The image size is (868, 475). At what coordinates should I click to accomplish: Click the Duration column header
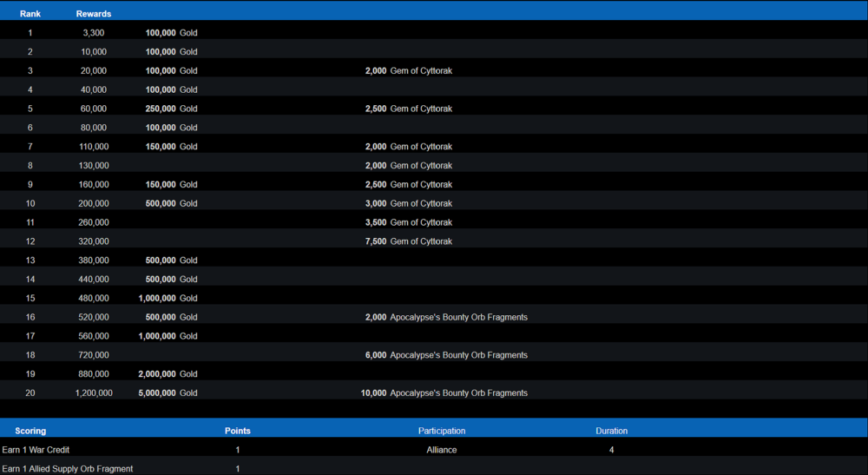point(611,431)
